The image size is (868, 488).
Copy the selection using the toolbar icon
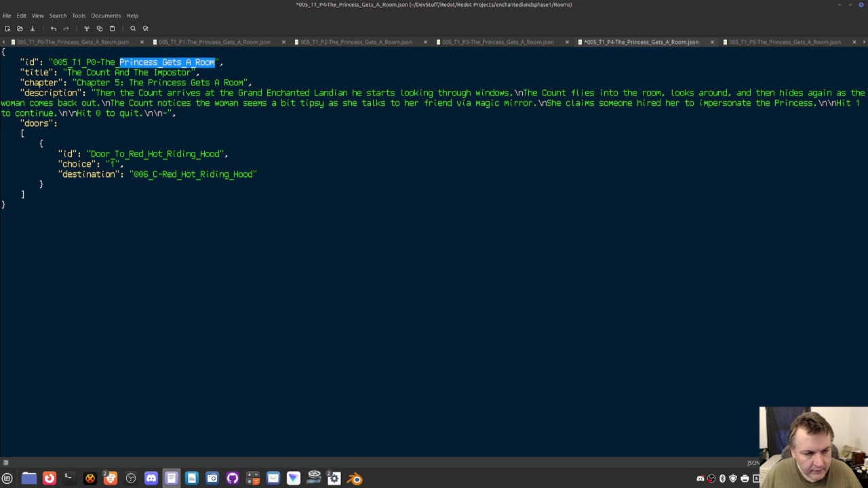click(99, 28)
